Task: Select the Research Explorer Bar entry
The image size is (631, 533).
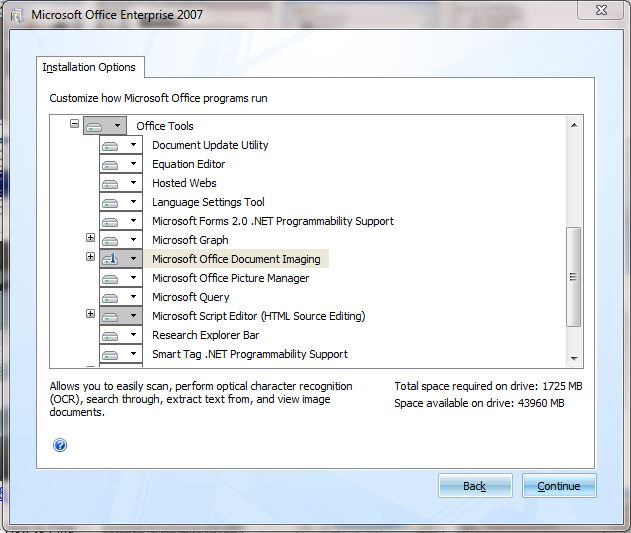Action: [206, 335]
